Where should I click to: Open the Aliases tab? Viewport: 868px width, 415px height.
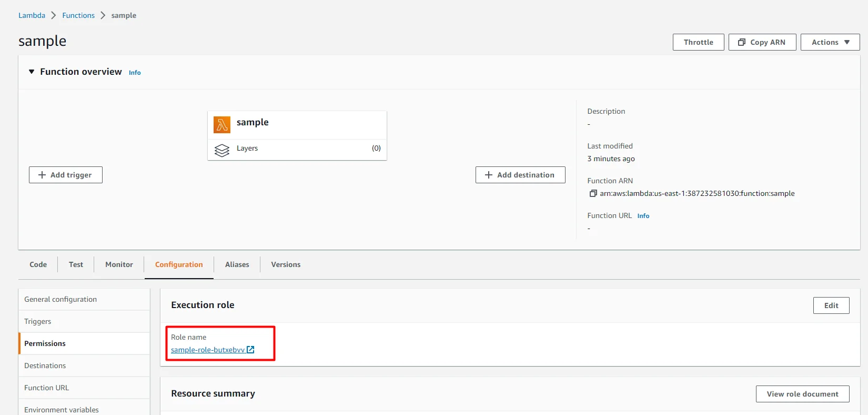point(237,264)
